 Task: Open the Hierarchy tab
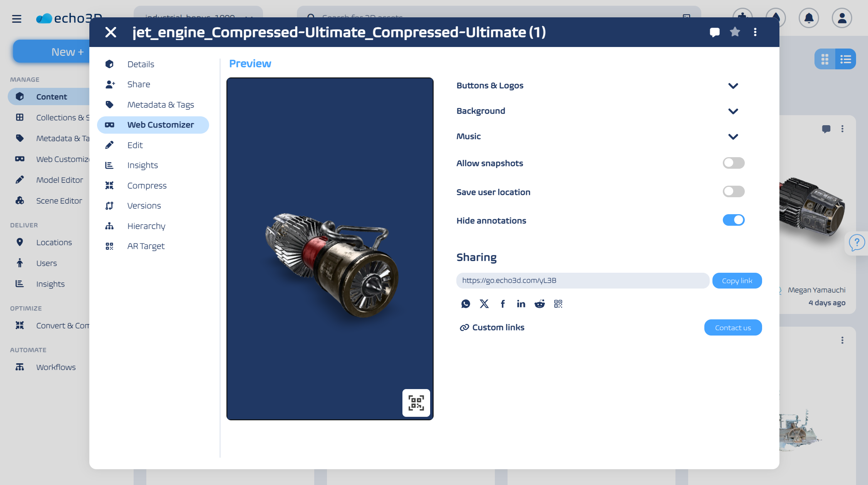(146, 226)
